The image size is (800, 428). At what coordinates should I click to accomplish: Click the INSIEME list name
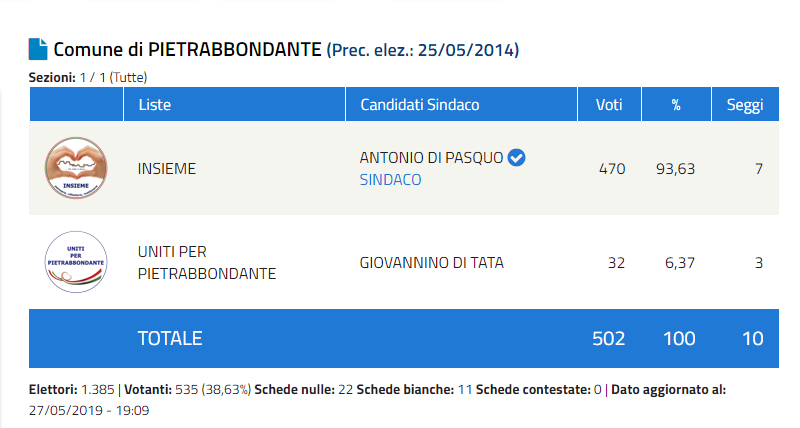click(166, 169)
